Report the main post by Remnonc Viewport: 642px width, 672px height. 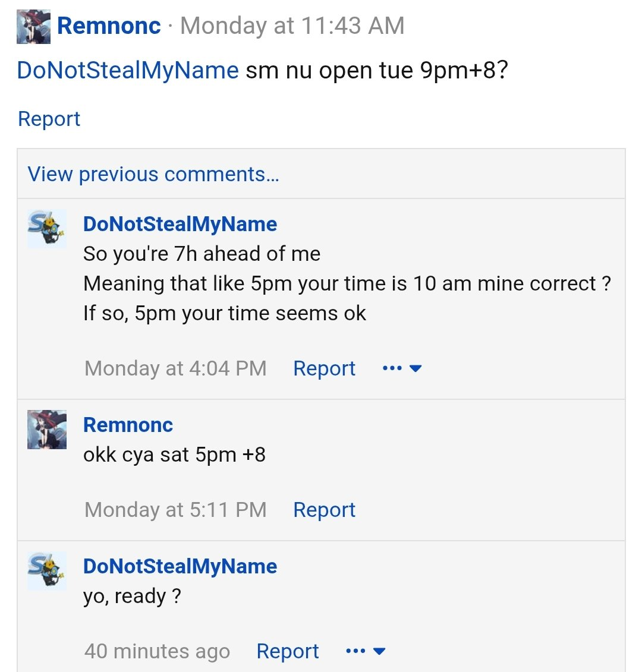pos(49,119)
